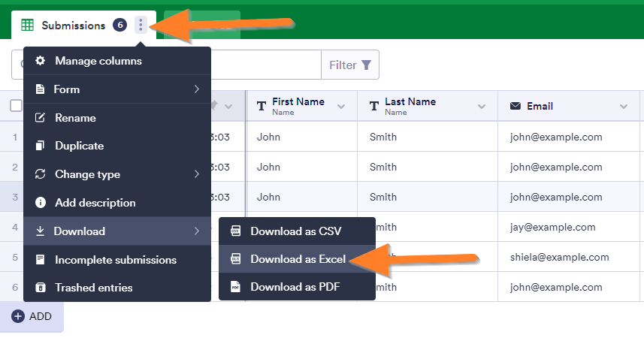Toggle the select-all checkbox in header
Viewport: 644px width, 338px height.
click(16, 106)
